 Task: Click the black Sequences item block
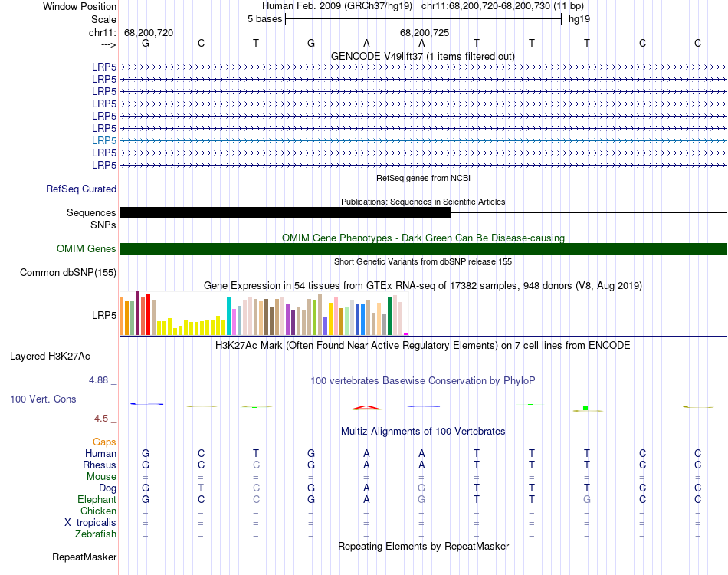[285, 212]
